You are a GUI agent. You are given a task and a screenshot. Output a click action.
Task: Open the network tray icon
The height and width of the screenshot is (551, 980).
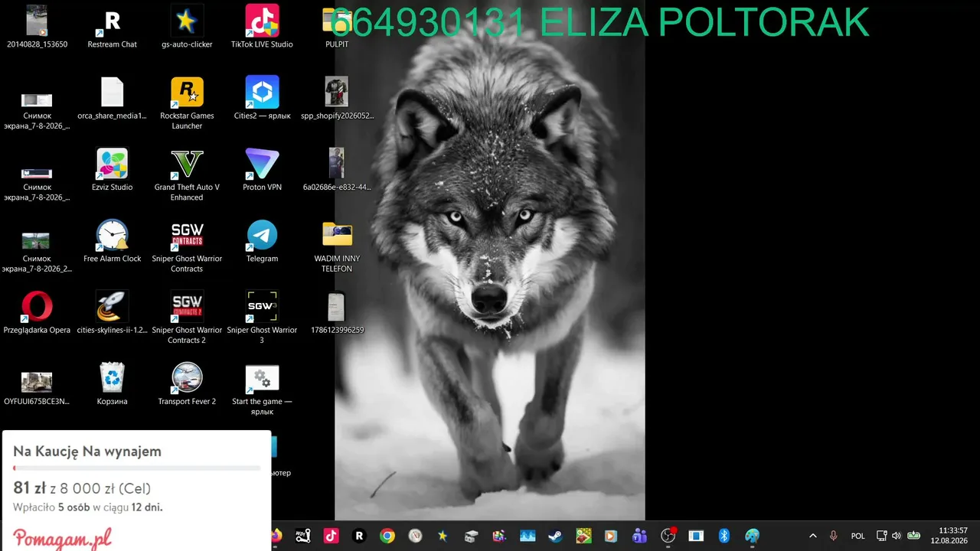click(x=881, y=536)
